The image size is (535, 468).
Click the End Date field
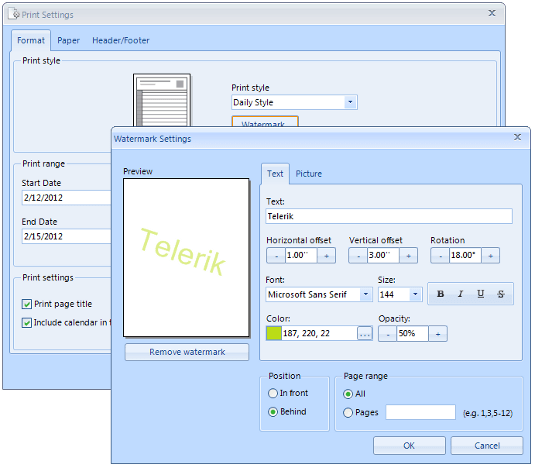click(67, 236)
